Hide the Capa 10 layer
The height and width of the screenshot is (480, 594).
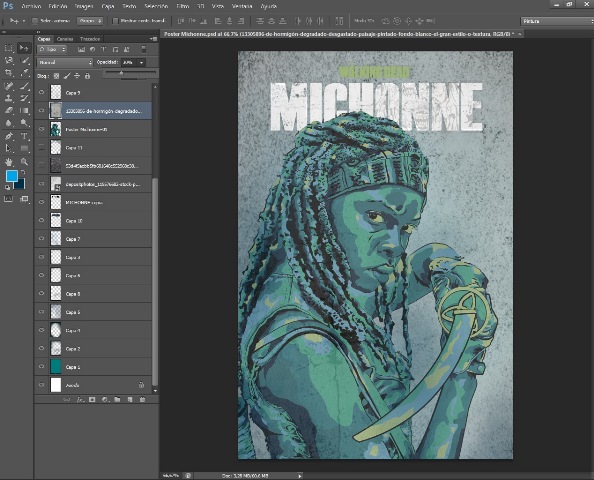pyautogui.click(x=42, y=220)
